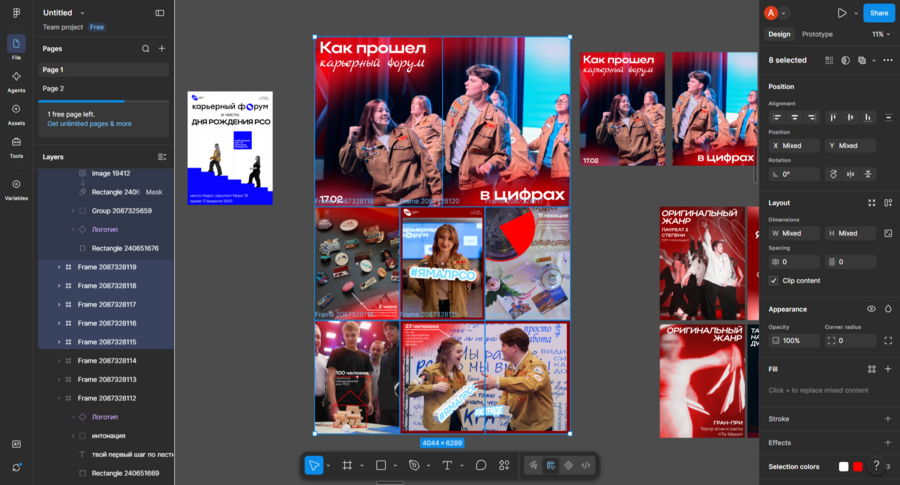900x485 pixels.
Task: Toggle Appearance visibility eye icon
Action: coord(871,309)
